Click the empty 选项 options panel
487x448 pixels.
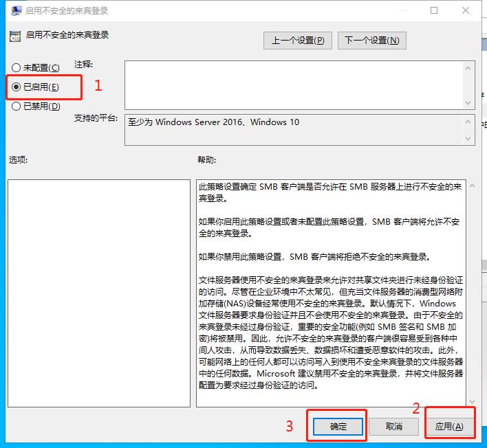pyautogui.click(x=99, y=293)
